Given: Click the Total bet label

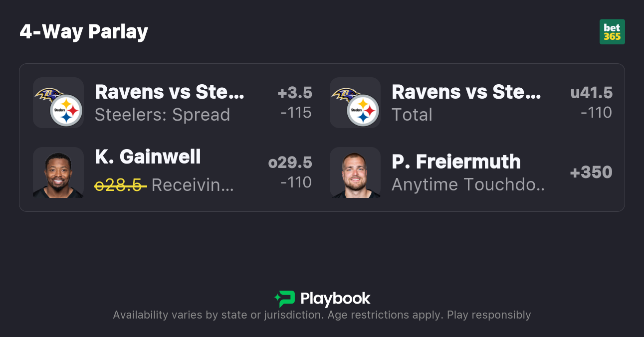Looking at the screenshot, I should (x=412, y=115).
